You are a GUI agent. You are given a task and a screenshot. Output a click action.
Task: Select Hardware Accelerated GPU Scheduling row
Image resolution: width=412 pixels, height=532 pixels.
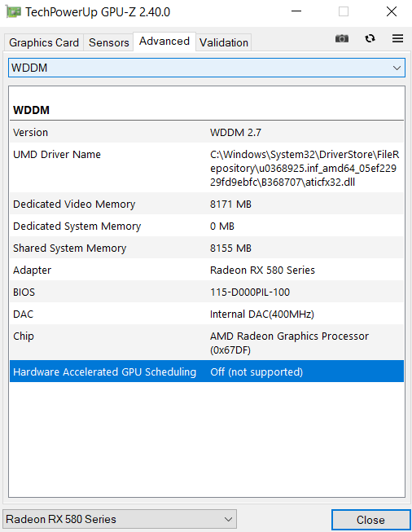coord(207,372)
